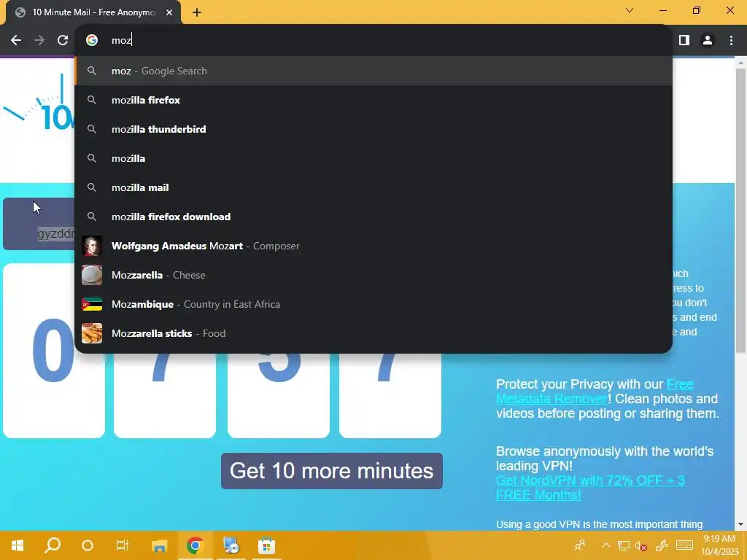
Task: Click the People icon in the taskbar
Action: (x=580, y=545)
